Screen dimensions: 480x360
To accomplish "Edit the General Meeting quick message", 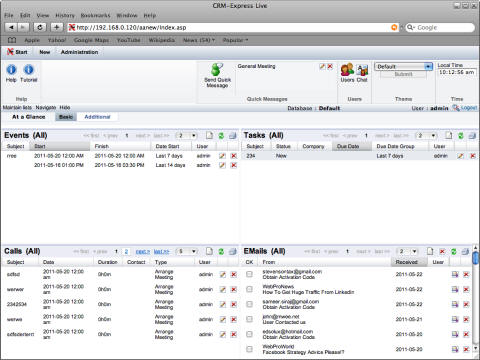I will 322,66.
